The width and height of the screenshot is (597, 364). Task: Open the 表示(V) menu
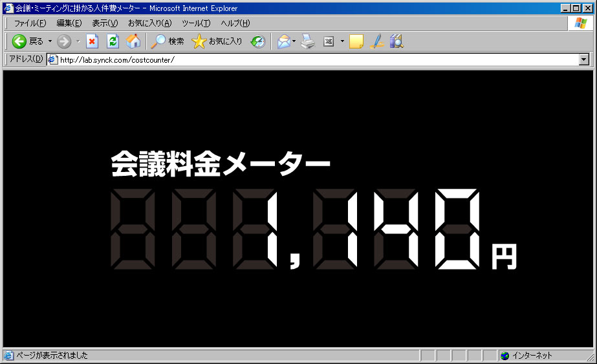pyautogui.click(x=105, y=23)
